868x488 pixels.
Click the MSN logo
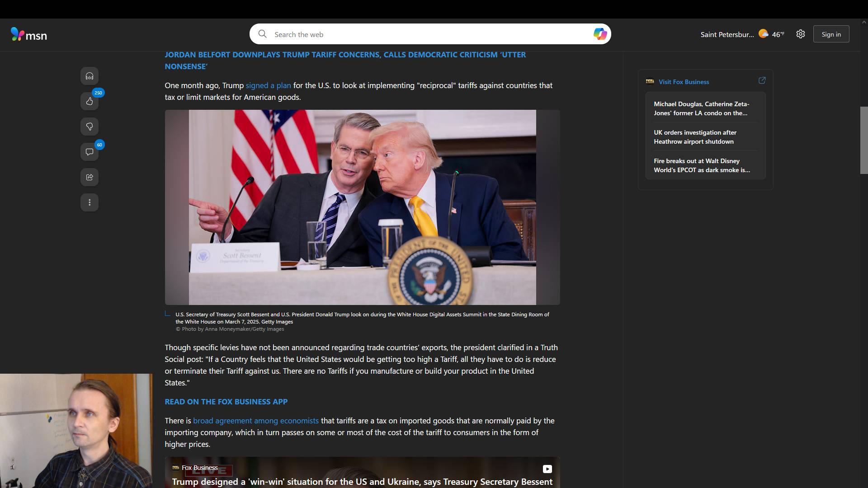pyautogui.click(x=29, y=35)
